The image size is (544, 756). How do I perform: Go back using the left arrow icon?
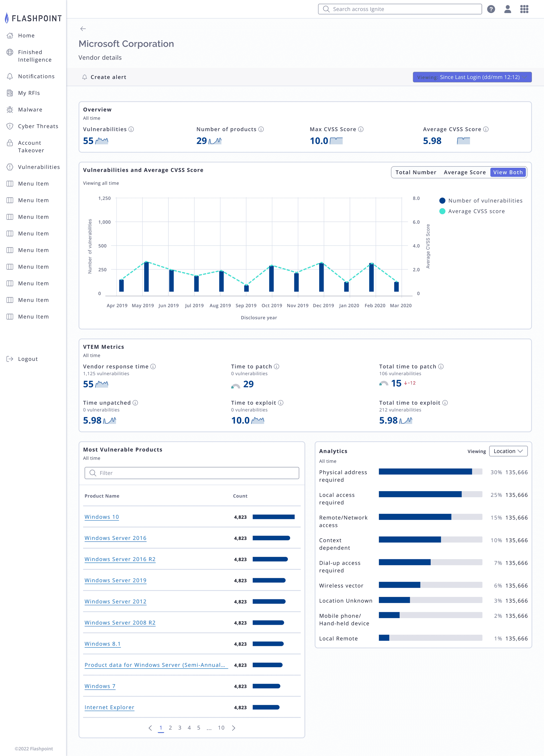[83, 29]
